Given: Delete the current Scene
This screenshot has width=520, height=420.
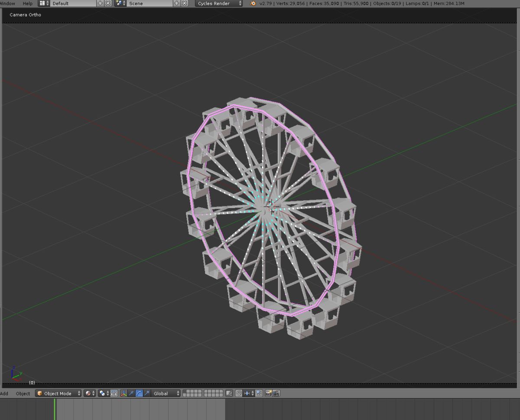Looking at the screenshot, I should pyautogui.click(x=185, y=3).
